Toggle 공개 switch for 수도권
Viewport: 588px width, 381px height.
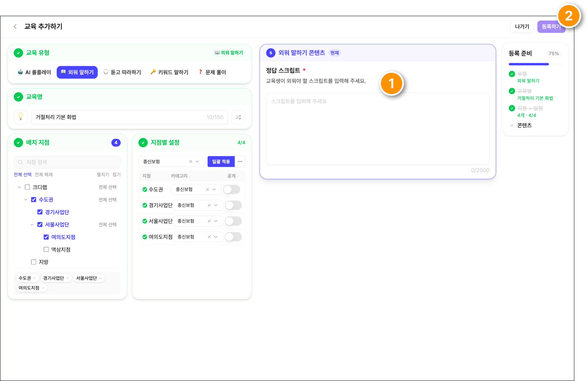[x=232, y=189]
